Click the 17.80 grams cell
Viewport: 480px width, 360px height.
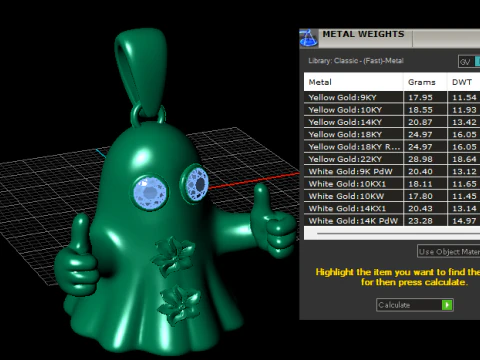click(425, 196)
